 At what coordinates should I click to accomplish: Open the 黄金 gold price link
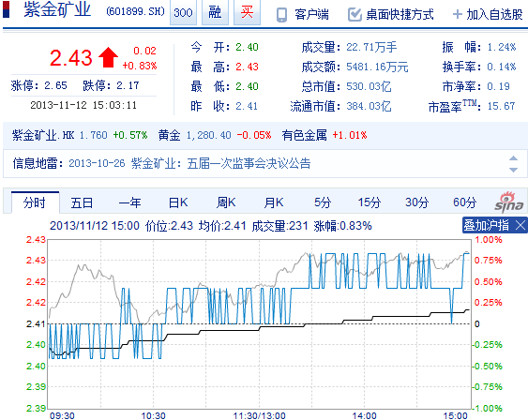170,135
